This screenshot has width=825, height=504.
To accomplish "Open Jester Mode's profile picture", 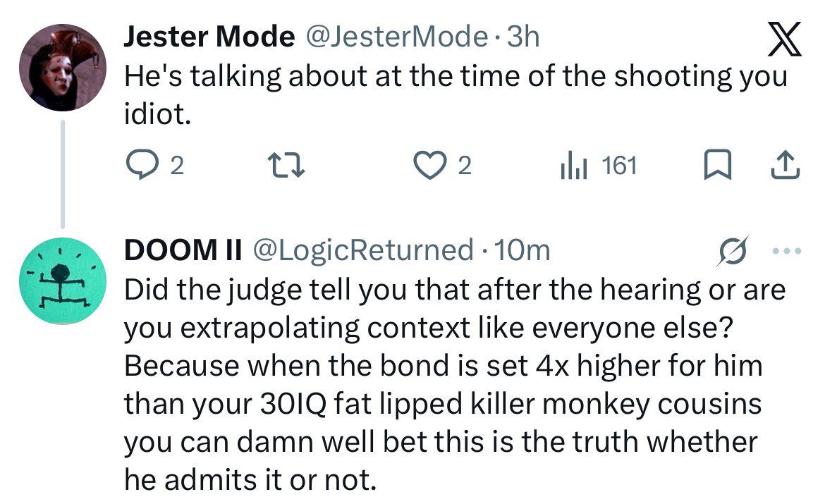I will 63,68.
